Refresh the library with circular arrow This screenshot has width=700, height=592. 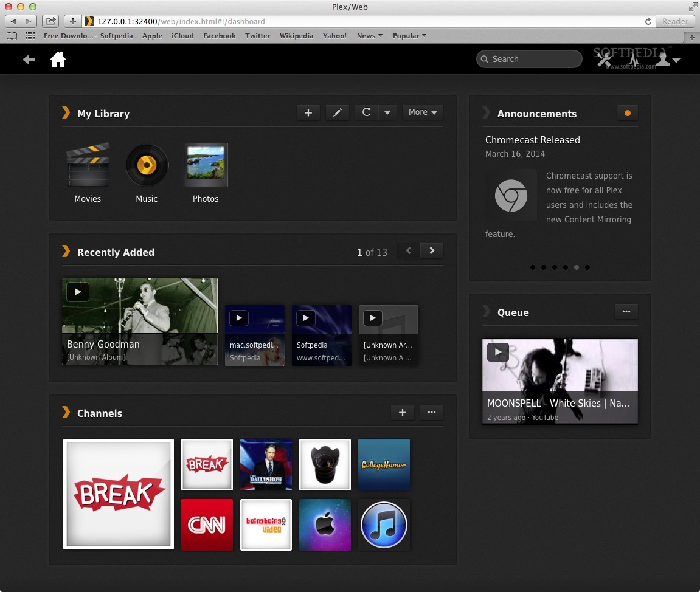click(367, 112)
